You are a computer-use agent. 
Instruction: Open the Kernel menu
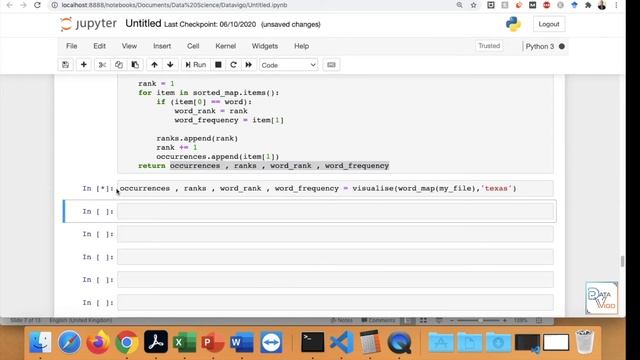(225, 46)
